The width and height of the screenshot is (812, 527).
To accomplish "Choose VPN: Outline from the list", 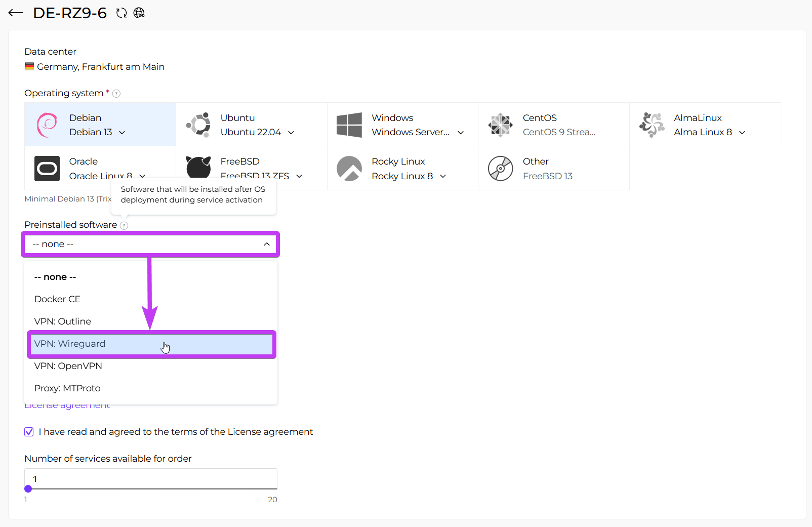I will click(151, 321).
